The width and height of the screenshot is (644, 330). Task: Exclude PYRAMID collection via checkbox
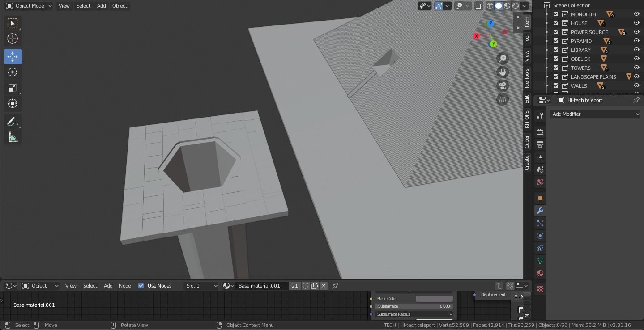556,41
